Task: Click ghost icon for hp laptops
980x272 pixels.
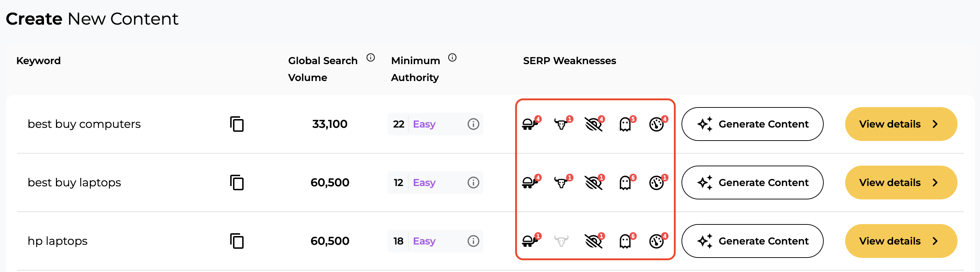Action: coord(626,241)
